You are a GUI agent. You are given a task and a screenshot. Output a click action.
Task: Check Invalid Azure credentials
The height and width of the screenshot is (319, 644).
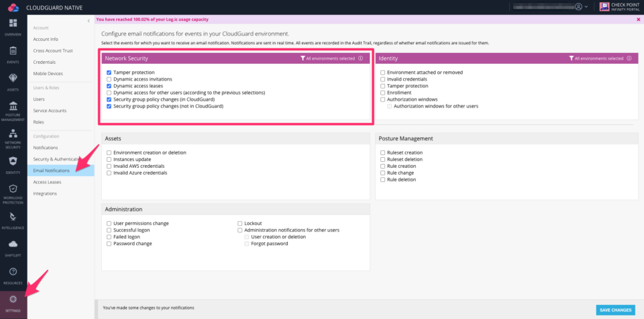pyautogui.click(x=109, y=173)
